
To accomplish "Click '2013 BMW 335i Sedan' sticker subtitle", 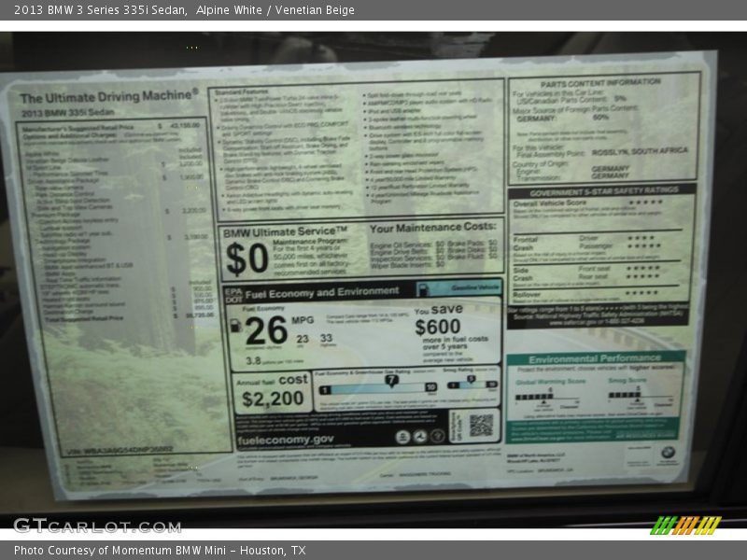I will click(x=67, y=113).
